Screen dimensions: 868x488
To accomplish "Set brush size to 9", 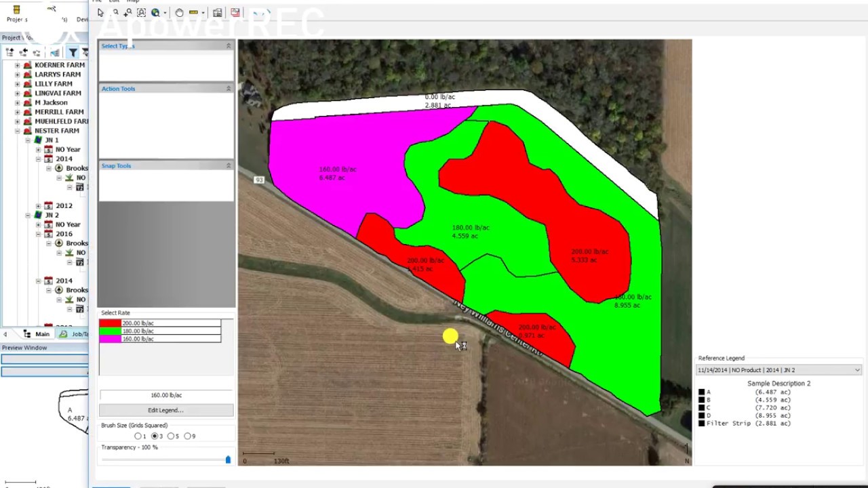I will coord(188,436).
